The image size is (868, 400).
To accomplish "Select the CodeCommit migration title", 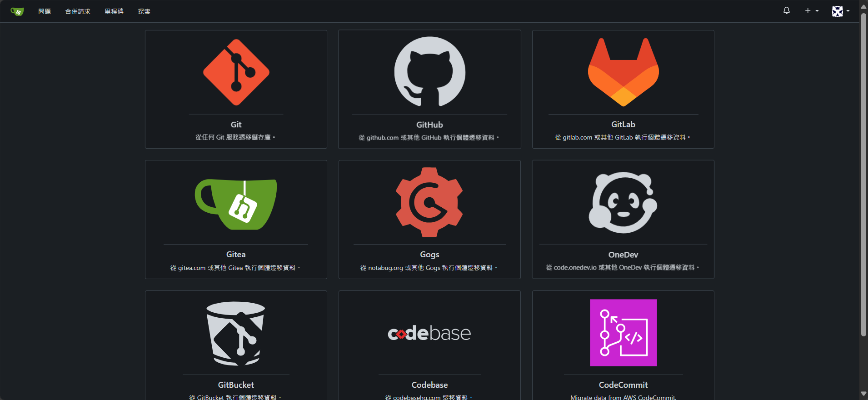I will coord(623,385).
